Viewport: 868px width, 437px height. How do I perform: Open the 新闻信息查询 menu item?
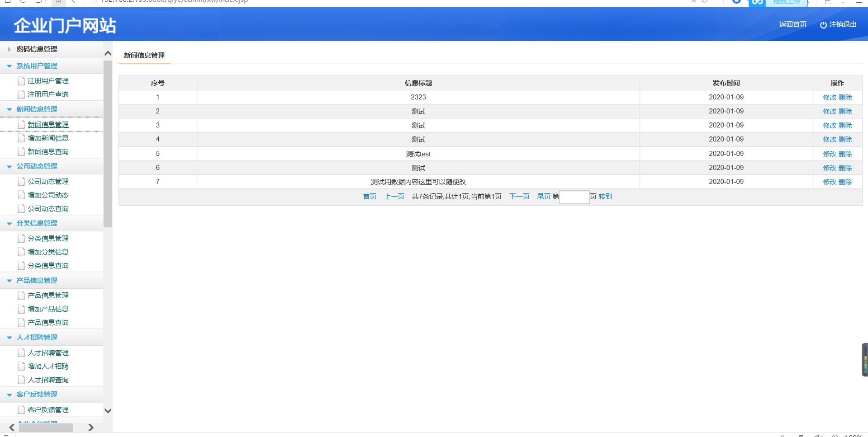tap(48, 152)
